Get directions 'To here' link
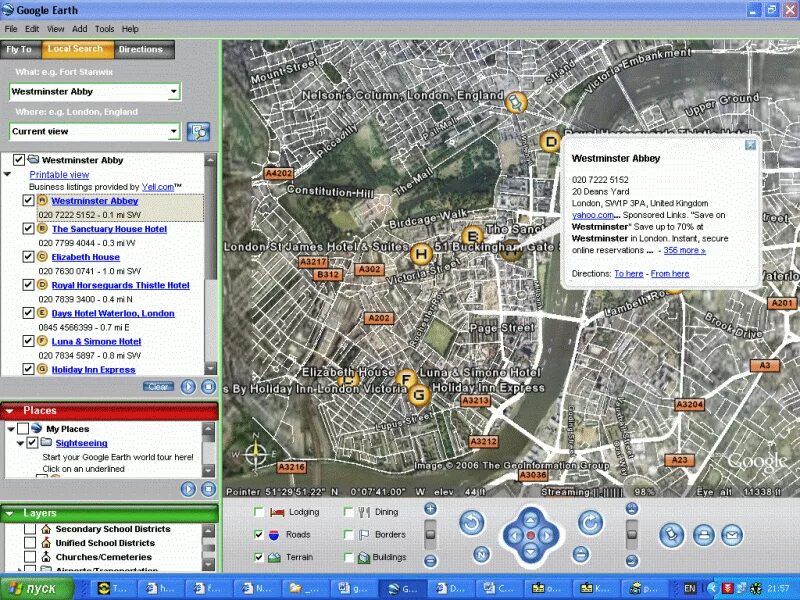 (629, 273)
